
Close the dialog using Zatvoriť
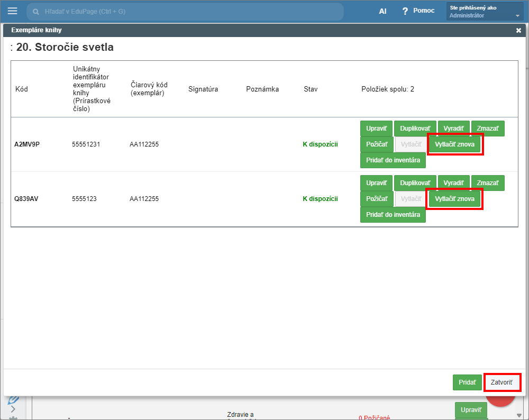tap(501, 382)
